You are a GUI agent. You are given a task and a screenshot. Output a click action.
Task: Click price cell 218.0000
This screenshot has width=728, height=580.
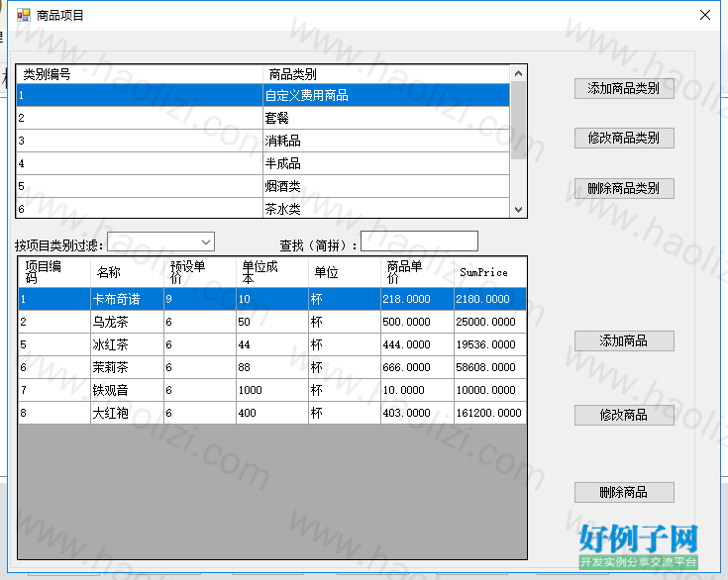pos(417,299)
